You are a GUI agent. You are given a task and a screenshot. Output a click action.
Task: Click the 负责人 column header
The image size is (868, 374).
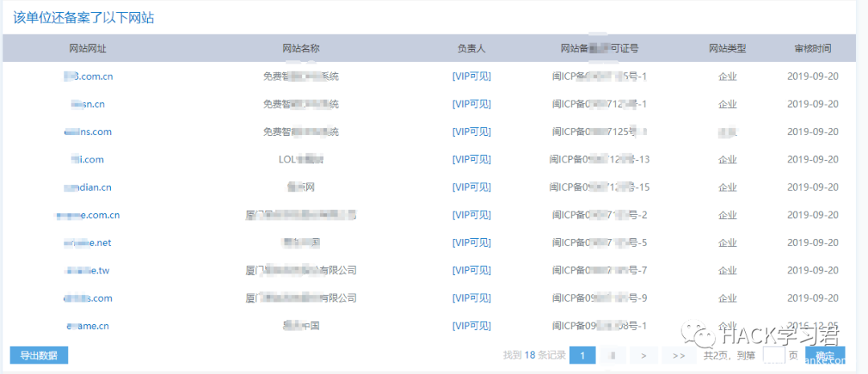472,48
